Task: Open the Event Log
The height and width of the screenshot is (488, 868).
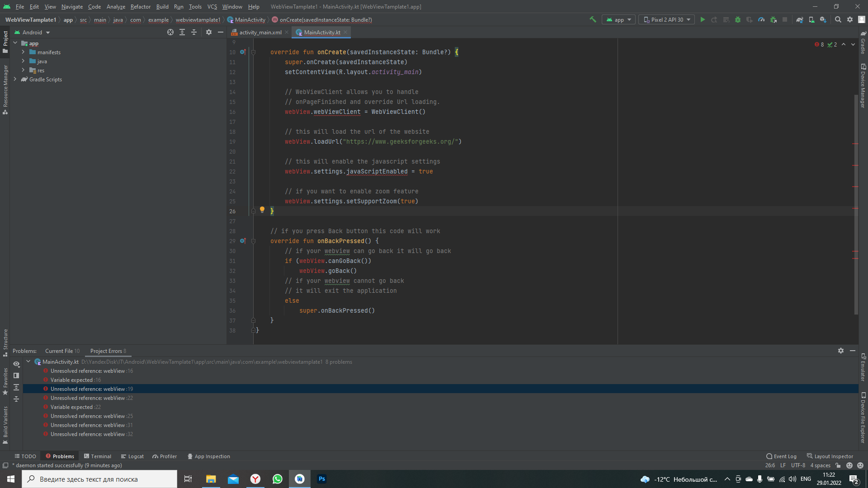Action: coord(781,456)
